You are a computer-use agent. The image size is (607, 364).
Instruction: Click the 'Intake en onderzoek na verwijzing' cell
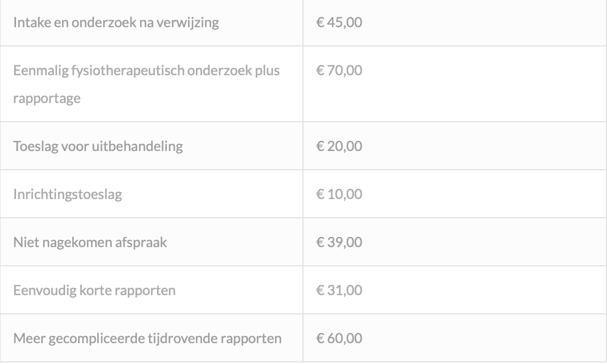(116, 23)
